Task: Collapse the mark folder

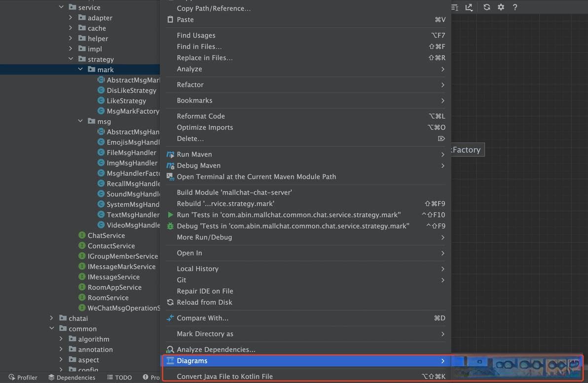Action: pyautogui.click(x=80, y=70)
